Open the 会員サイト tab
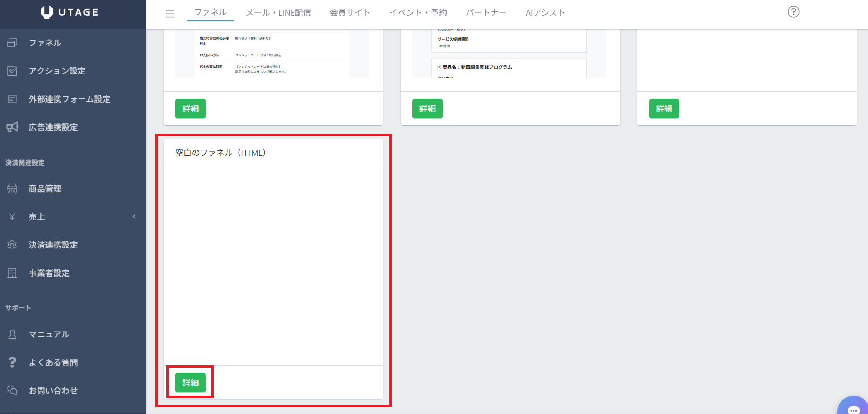868x414 pixels. (350, 12)
